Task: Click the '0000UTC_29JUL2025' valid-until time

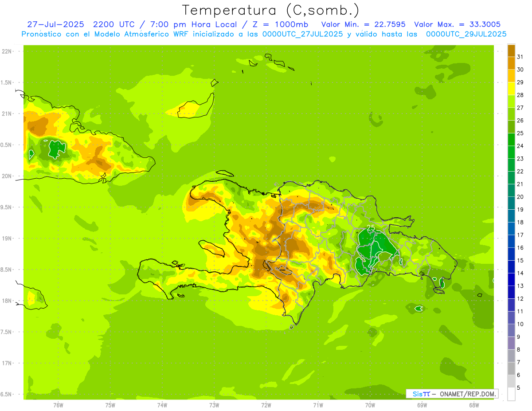Action: (466, 34)
